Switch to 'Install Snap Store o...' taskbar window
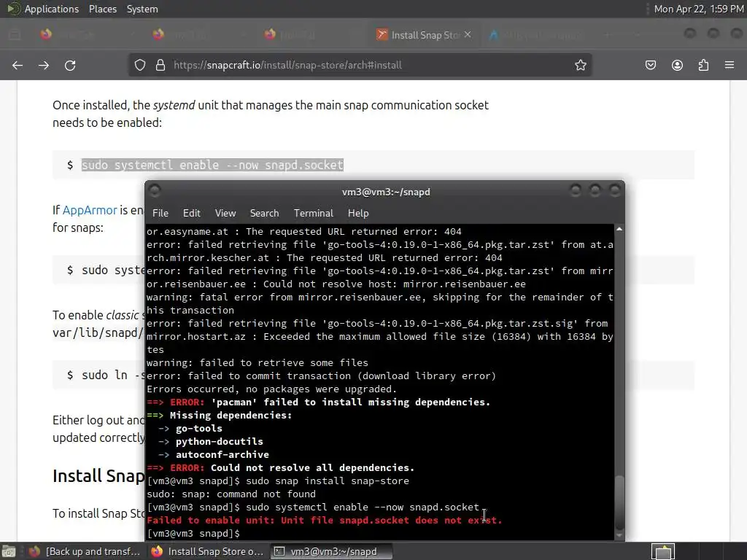The height and width of the screenshot is (560, 747). tap(206, 551)
